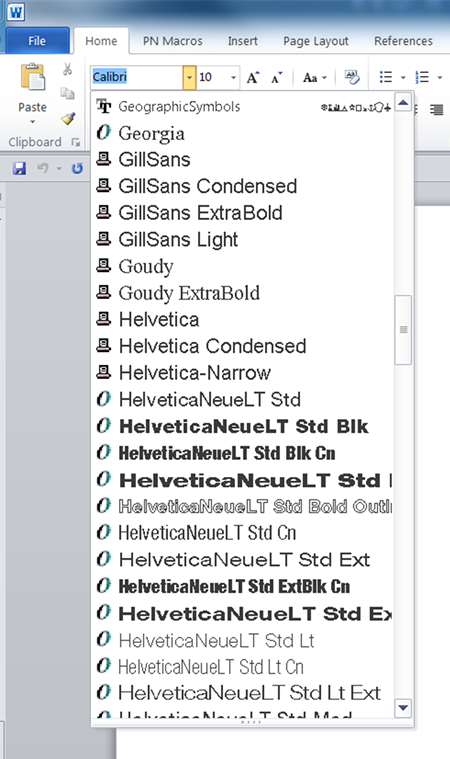Toggle the Bullets list button

[x=386, y=77]
